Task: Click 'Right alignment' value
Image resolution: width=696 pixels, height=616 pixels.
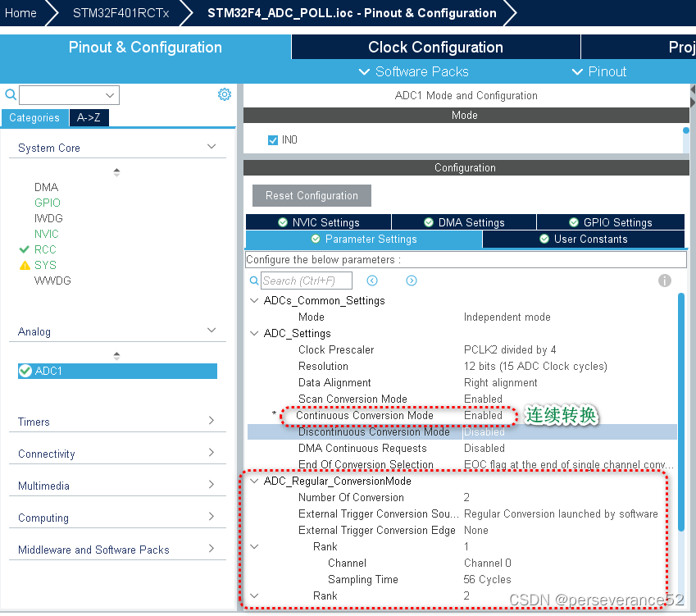Action: (500, 382)
